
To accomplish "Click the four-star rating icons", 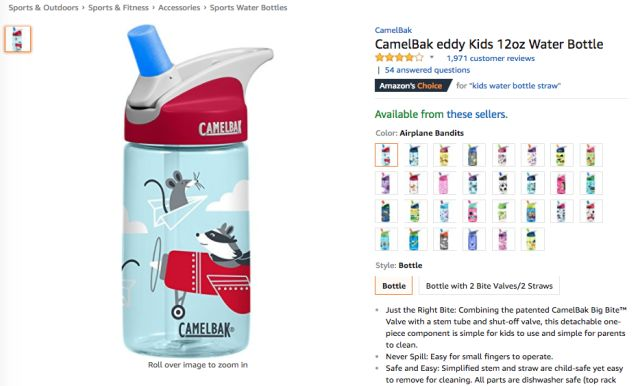I will click(x=399, y=58).
